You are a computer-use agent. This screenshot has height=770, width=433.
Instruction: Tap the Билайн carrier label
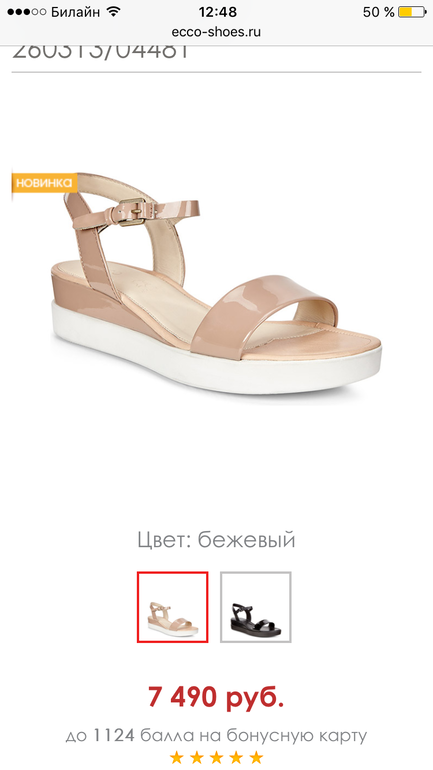pos(75,12)
